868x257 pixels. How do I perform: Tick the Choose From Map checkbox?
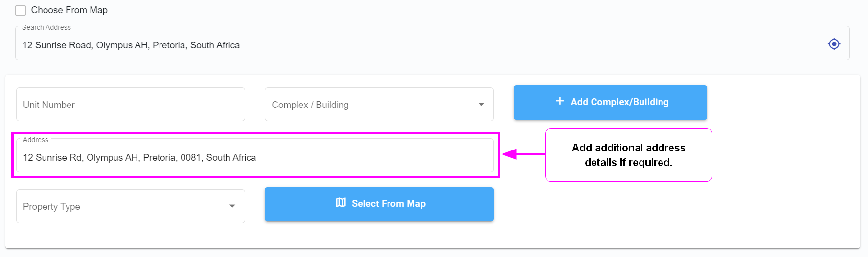point(21,10)
